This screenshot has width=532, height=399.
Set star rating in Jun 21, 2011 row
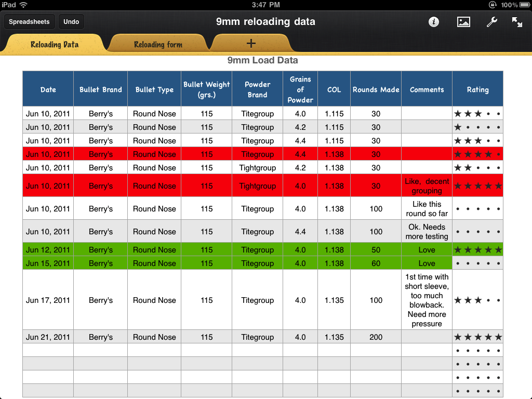point(478,337)
